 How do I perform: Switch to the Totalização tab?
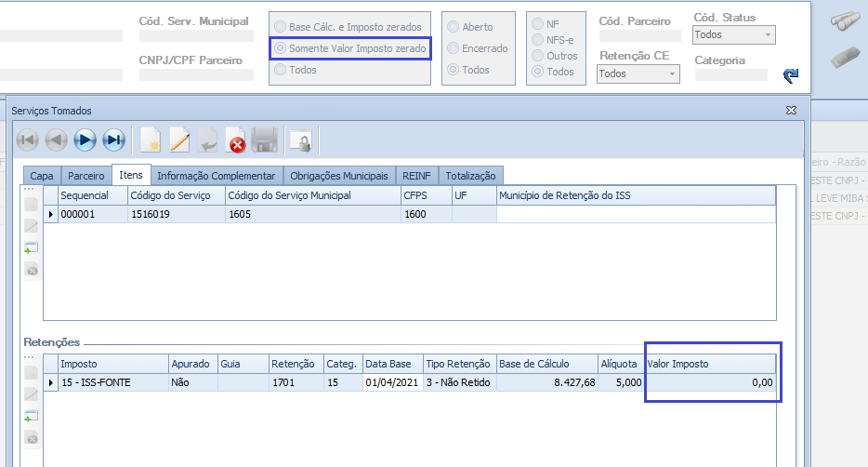pyautogui.click(x=471, y=175)
